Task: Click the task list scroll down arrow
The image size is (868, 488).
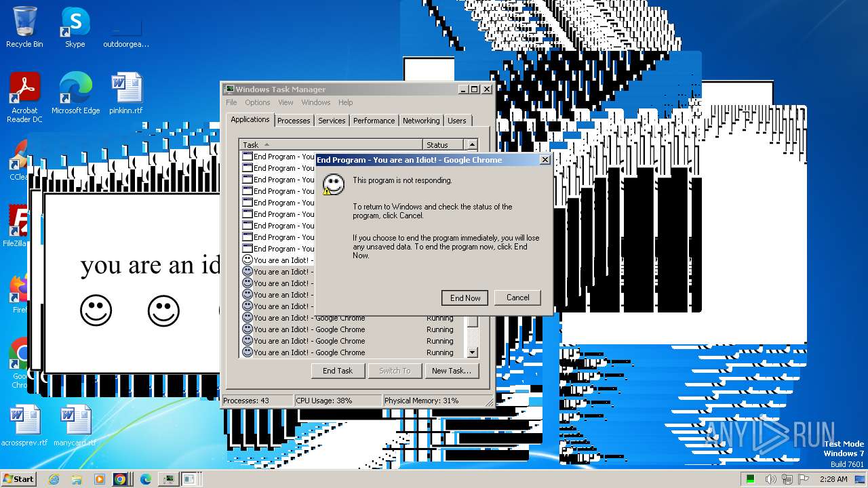Action: pos(473,352)
